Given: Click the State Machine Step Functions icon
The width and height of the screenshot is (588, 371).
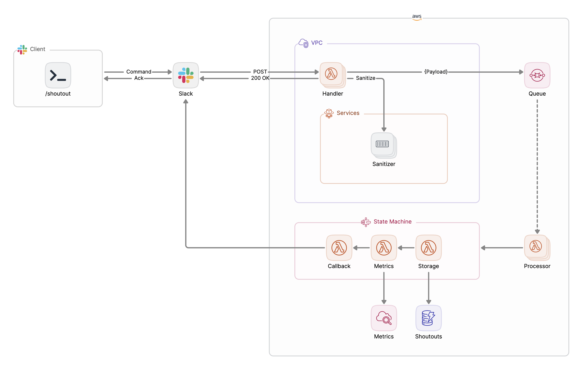Looking at the screenshot, I should pos(366,222).
